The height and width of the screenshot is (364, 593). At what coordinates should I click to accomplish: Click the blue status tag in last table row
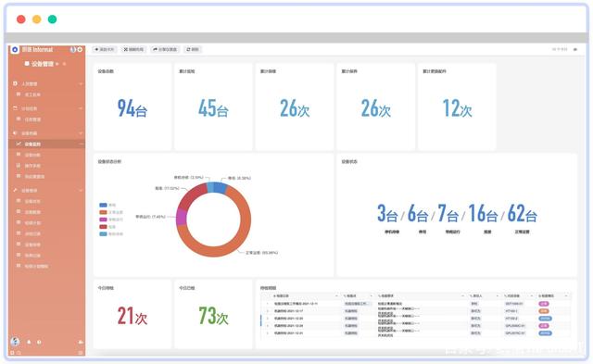[545, 333]
